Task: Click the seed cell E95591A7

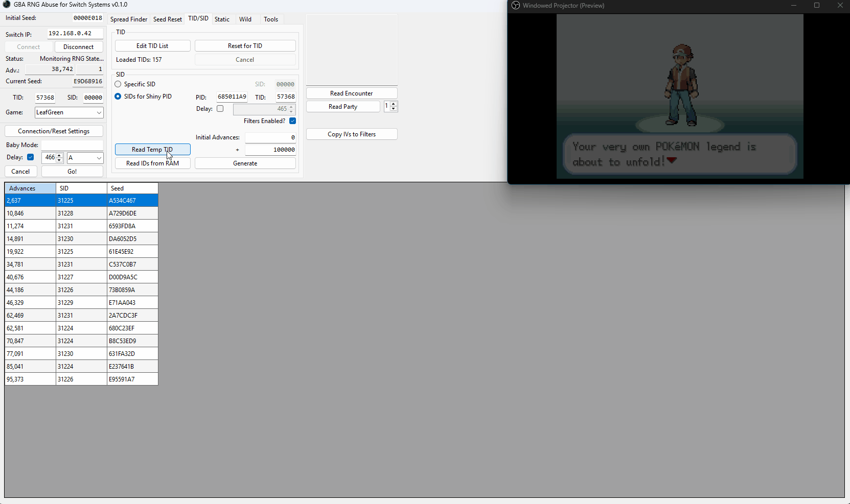Action: 132,379
